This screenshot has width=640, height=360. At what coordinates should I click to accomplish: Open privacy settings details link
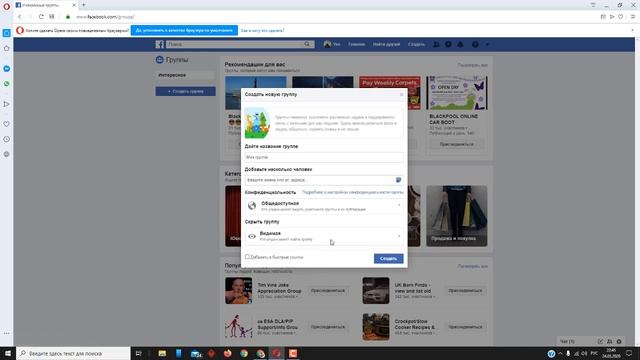tap(352, 192)
